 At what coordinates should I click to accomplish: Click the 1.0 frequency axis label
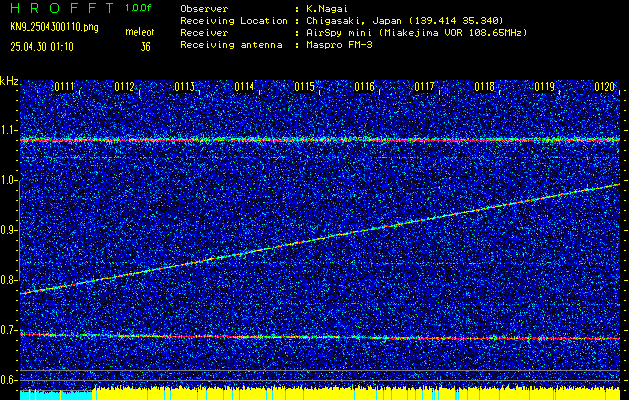[x=8, y=180]
